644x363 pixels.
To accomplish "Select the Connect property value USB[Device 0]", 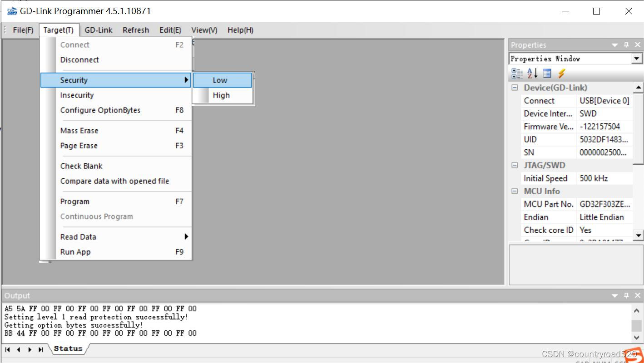I will click(604, 101).
